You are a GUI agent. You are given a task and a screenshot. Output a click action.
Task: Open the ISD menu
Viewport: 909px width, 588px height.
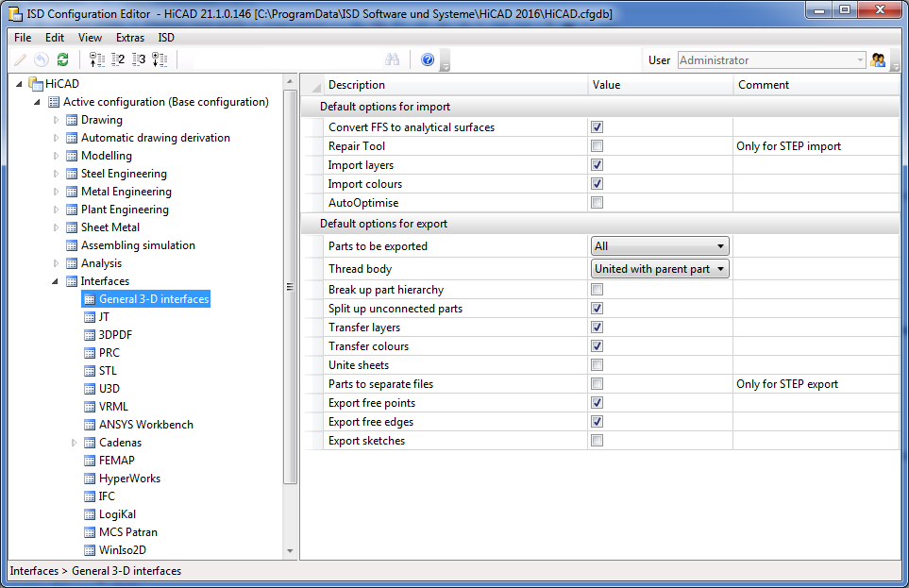click(x=166, y=38)
